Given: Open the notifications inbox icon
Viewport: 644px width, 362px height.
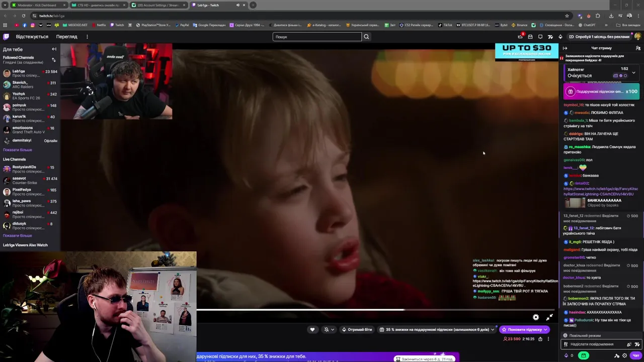Looking at the screenshot, I should click(x=530, y=37).
